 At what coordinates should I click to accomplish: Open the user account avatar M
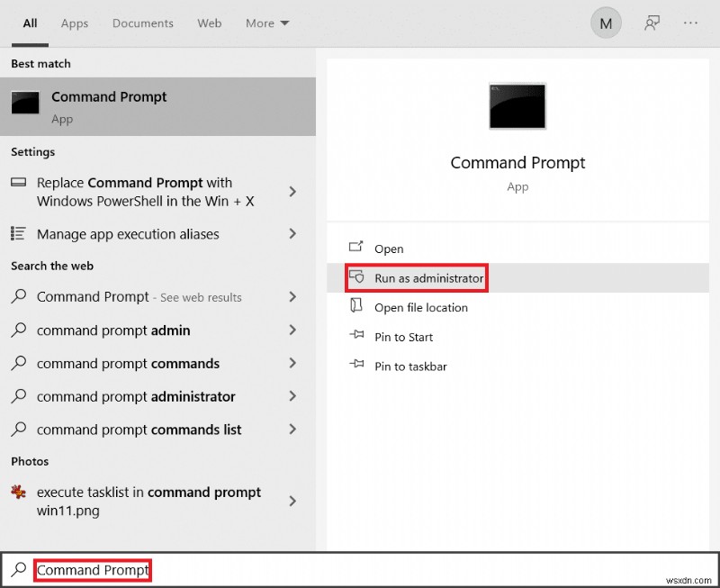click(x=605, y=23)
